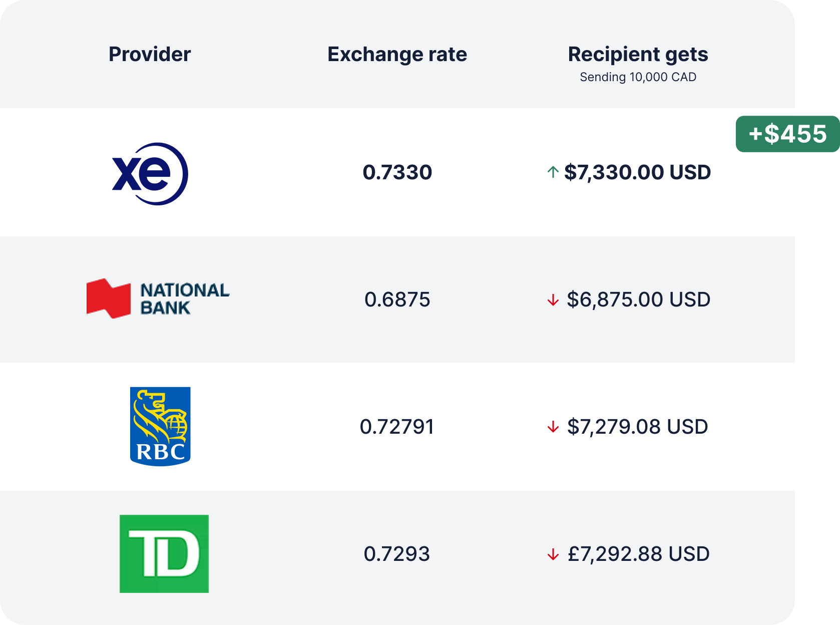Select the 0.72791 exchange rate value
Screen dimensions: 840x625
pyautogui.click(x=397, y=427)
